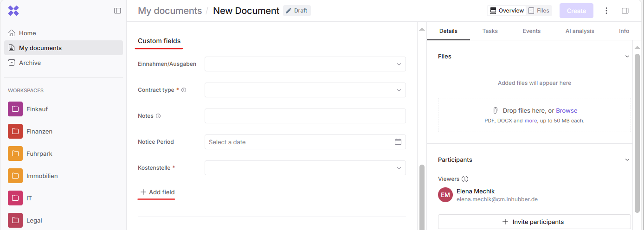Screen dimensions: 644x230
Task: Open the AI analysis tab
Action: tap(580, 31)
